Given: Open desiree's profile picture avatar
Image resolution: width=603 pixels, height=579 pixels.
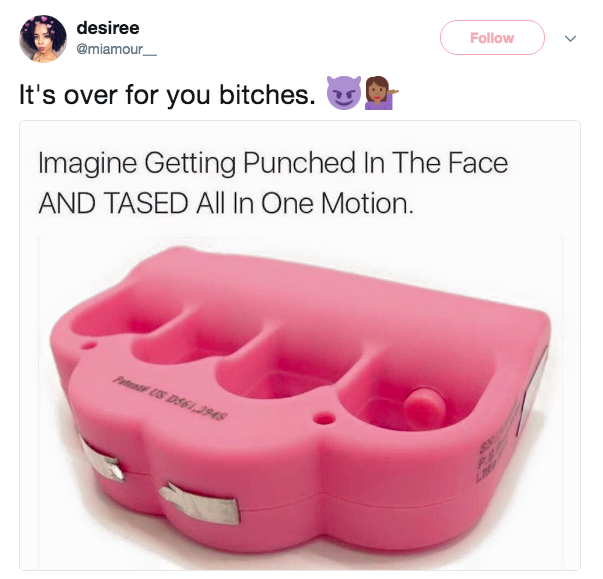Looking at the screenshot, I should [43, 39].
